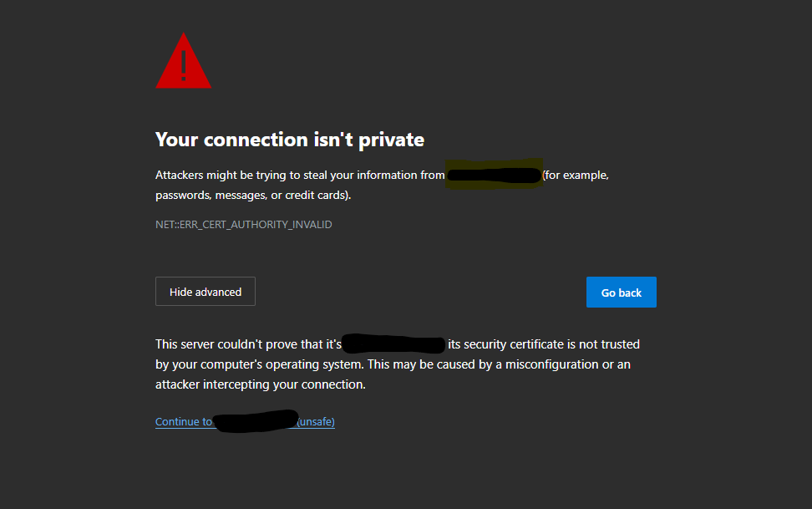The image size is (812, 509).
Task: Click the redacted domain after "information from"
Action: (x=494, y=175)
